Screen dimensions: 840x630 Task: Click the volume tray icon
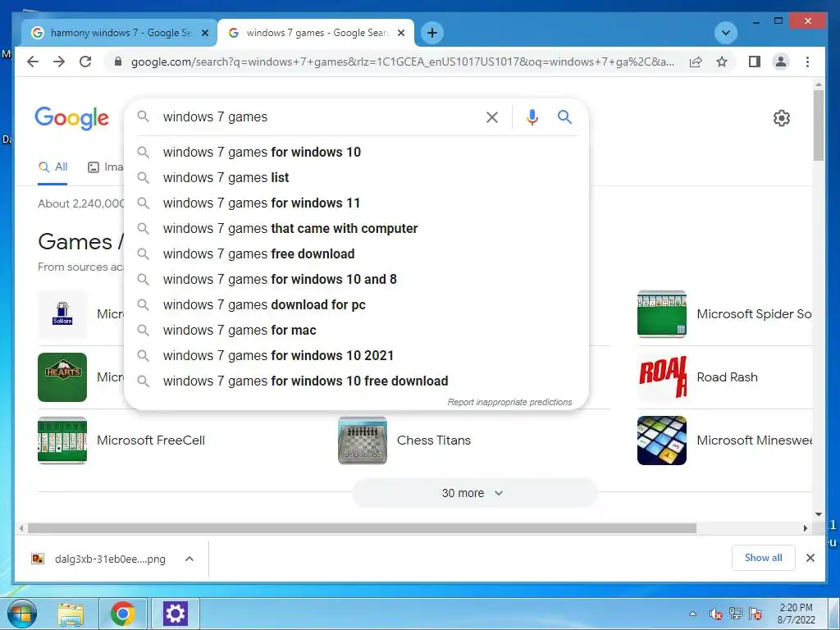click(715, 614)
